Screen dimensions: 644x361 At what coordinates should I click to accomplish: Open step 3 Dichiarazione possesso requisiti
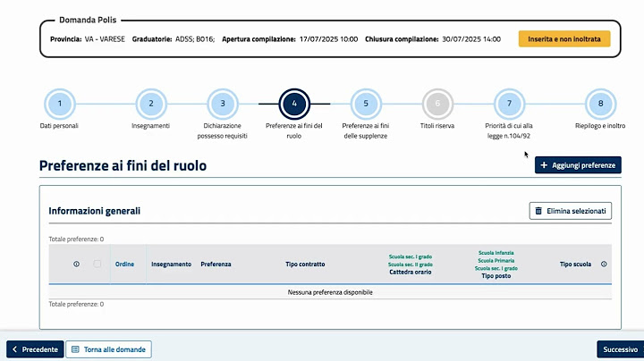[223, 104]
